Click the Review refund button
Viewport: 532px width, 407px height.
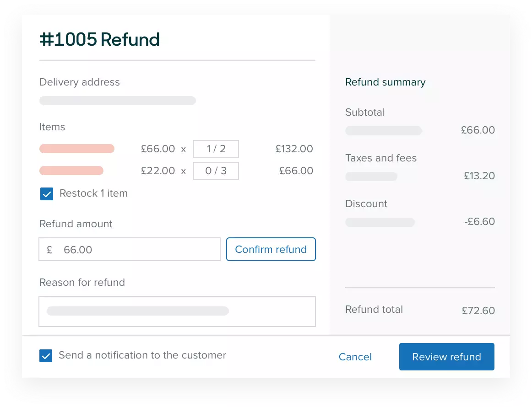pos(446,357)
